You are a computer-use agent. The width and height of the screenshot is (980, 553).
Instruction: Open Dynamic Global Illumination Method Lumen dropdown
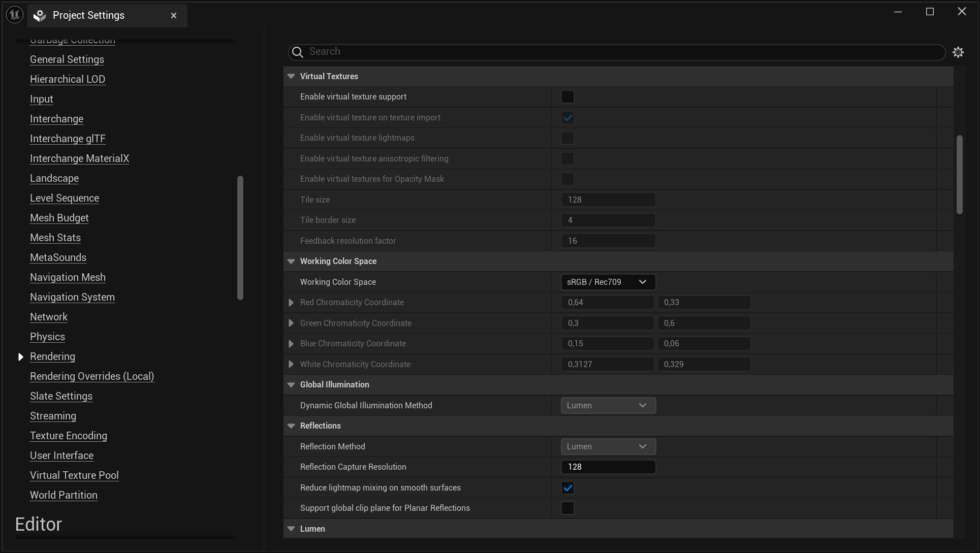(x=607, y=405)
